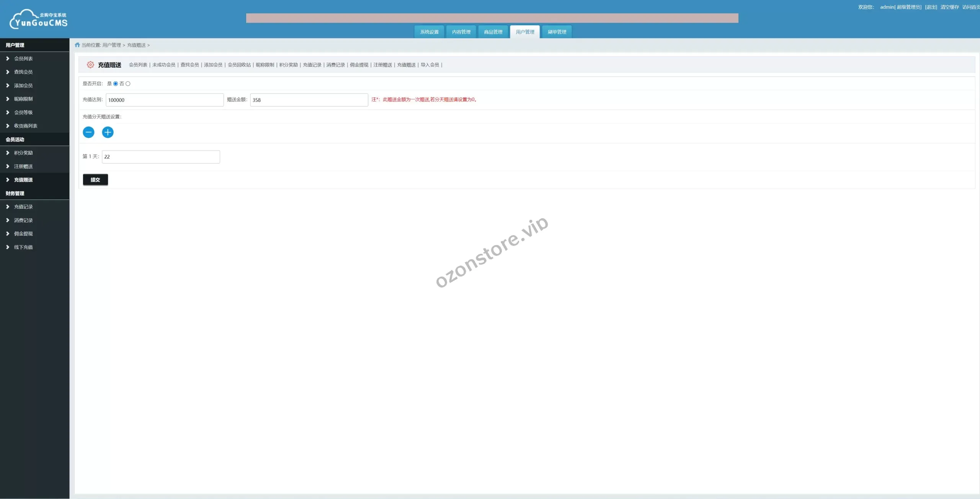980x499 pixels.
Task: Select the 否 radio button
Action: pyautogui.click(x=128, y=83)
